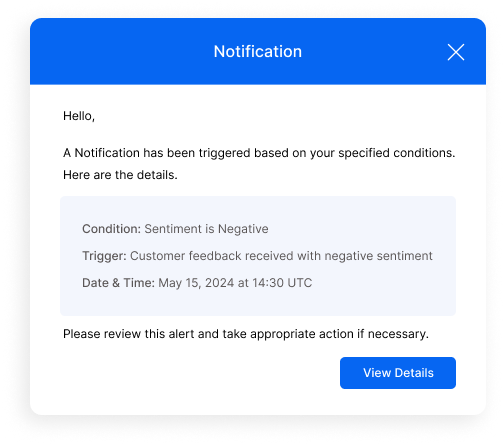Click 'Customer feedback received' trigger text

click(212, 256)
